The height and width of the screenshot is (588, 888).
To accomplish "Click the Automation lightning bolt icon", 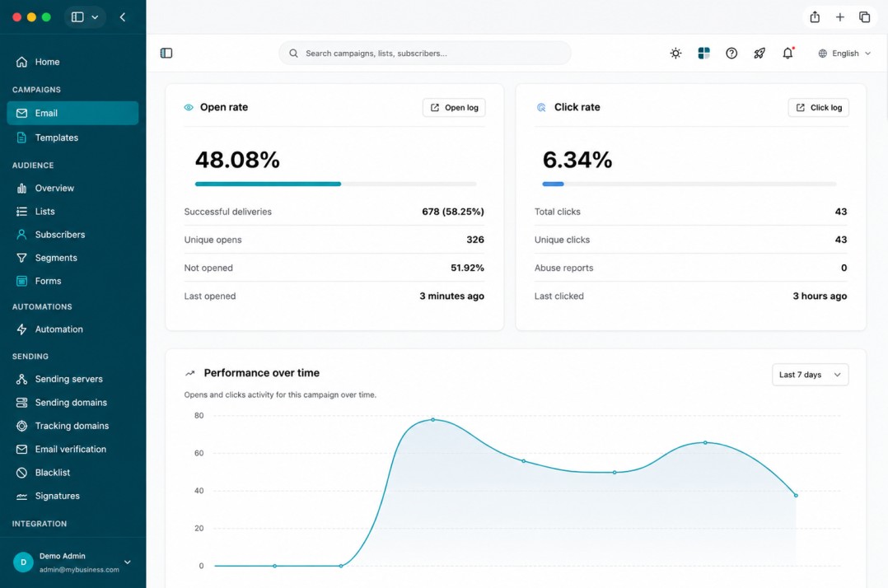I will pos(21,329).
